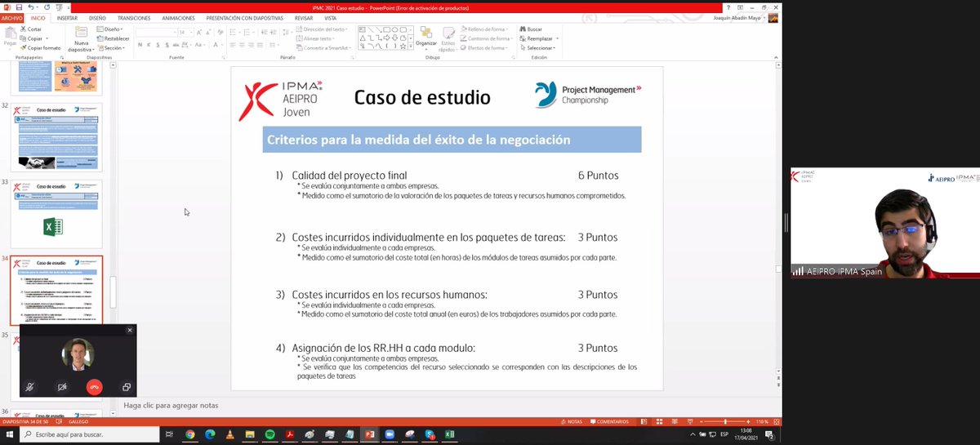Click Windows Start button
This screenshot has height=445, width=980.
[x=8, y=434]
